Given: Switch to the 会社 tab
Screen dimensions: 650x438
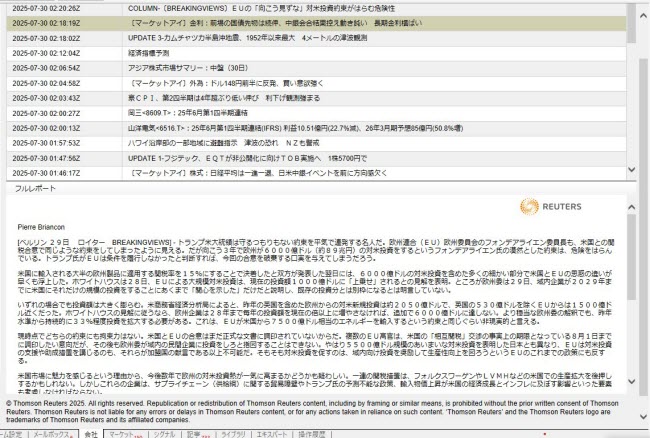Looking at the screenshot, I should [x=91, y=434].
